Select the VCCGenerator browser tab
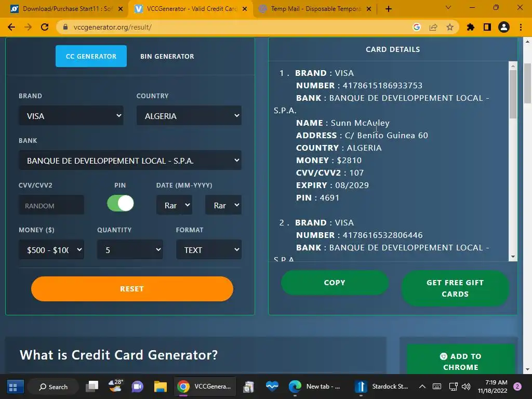This screenshot has height=399, width=532. [190, 9]
